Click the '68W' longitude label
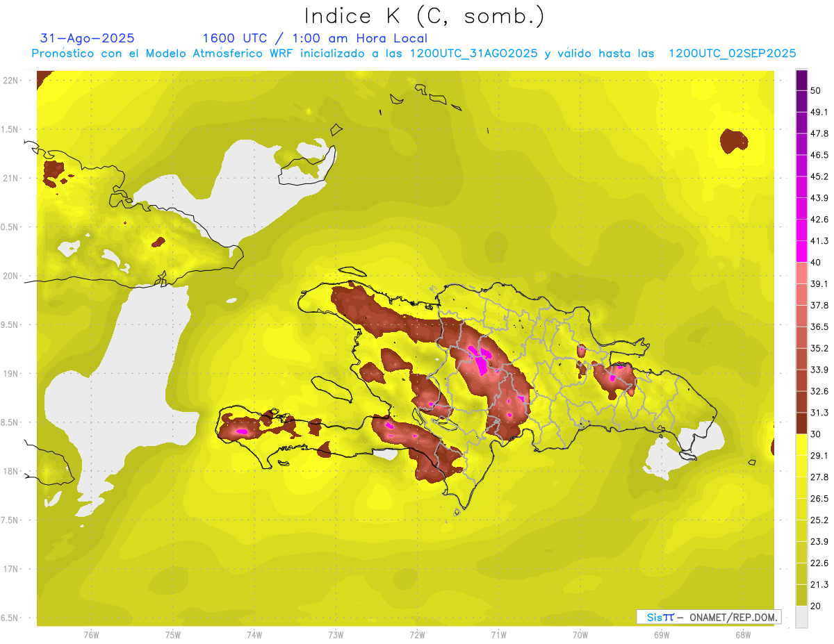 click(x=742, y=635)
